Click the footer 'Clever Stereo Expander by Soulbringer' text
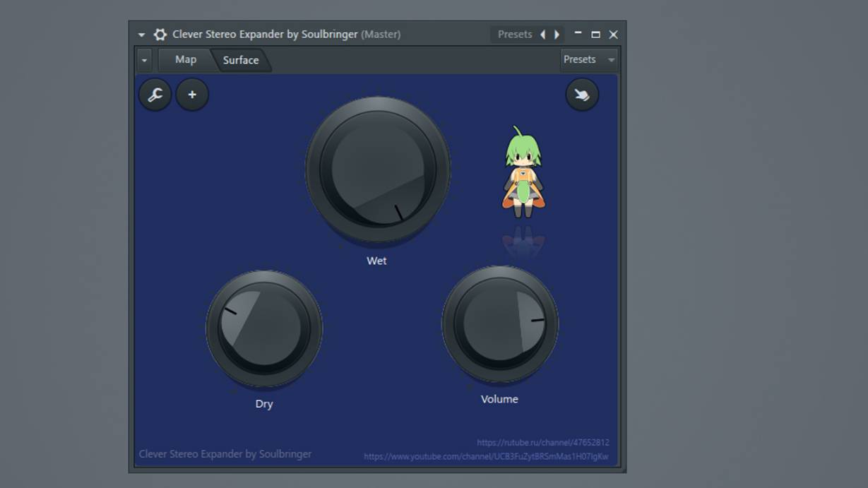The image size is (868, 488). [225, 454]
